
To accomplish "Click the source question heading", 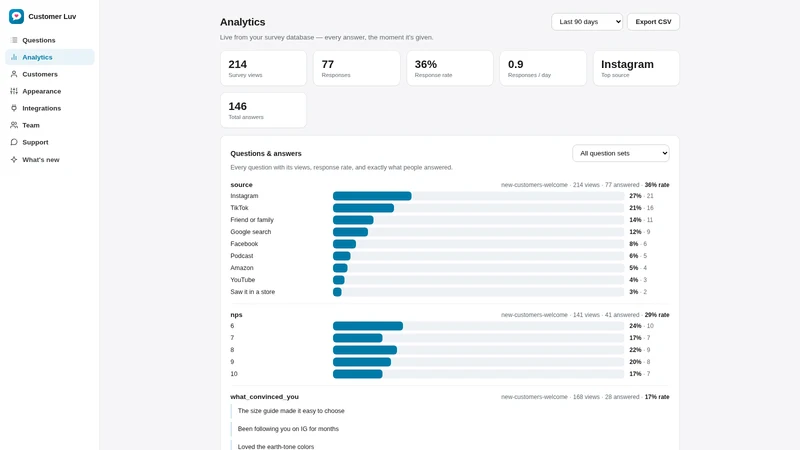I will click(x=241, y=185).
